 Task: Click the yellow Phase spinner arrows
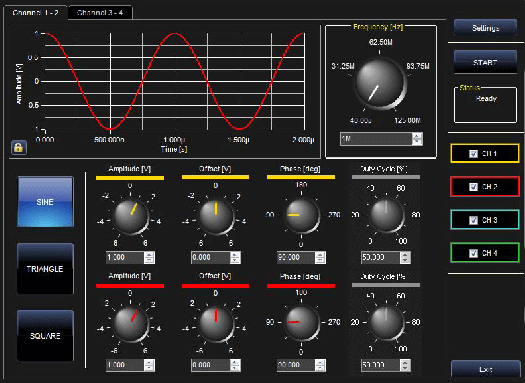[x=320, y=257]
